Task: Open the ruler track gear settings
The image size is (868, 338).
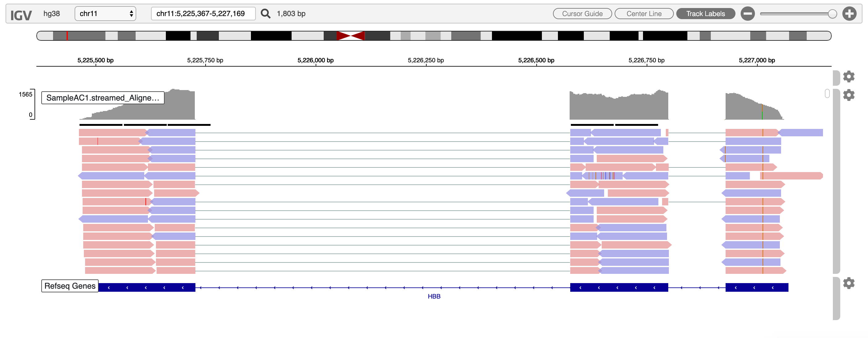Action: pyautogui.click(x=849, y=76)
